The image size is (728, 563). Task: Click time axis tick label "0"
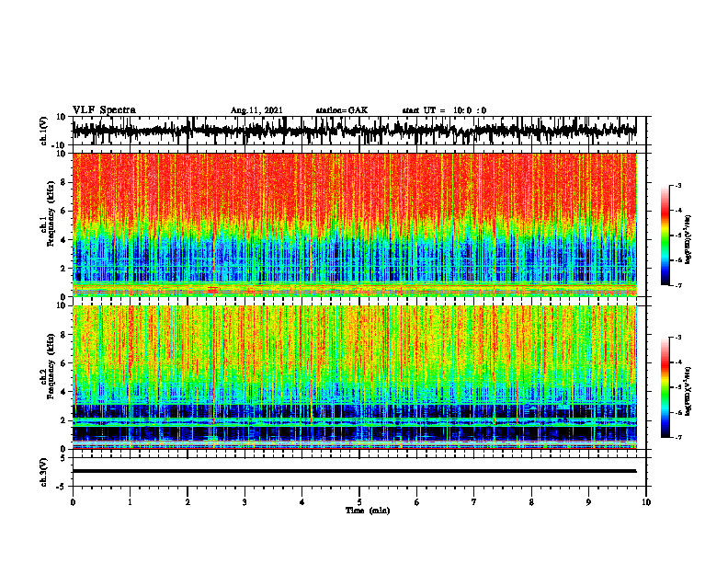point(73,502)
